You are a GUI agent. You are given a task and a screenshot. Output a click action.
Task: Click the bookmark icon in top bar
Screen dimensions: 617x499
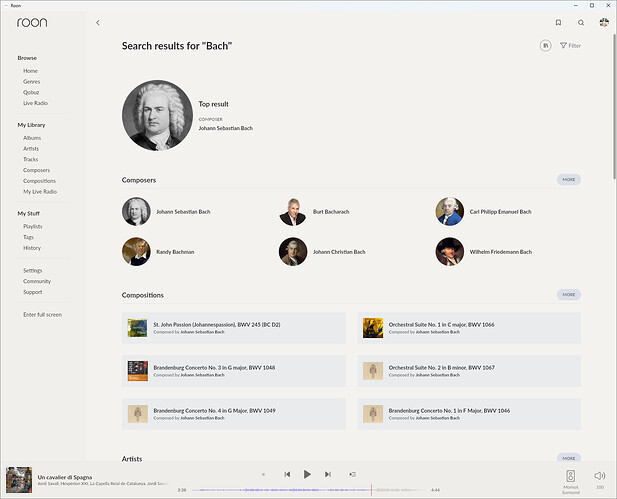coord(558,22)
